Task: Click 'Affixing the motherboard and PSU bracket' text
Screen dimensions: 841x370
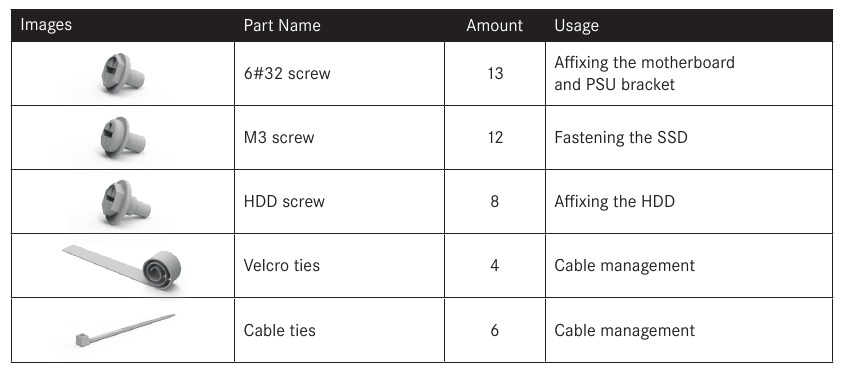Action: tap(644, 73)
